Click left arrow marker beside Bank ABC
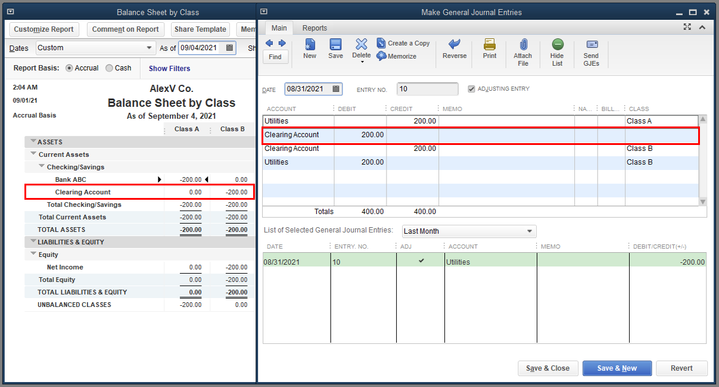 (207, 179)
